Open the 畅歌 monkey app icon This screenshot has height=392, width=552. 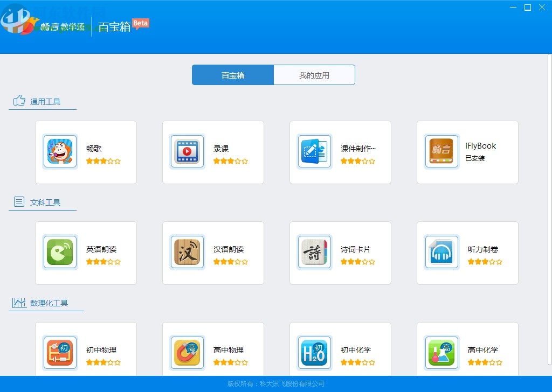(x=60, y=151)
